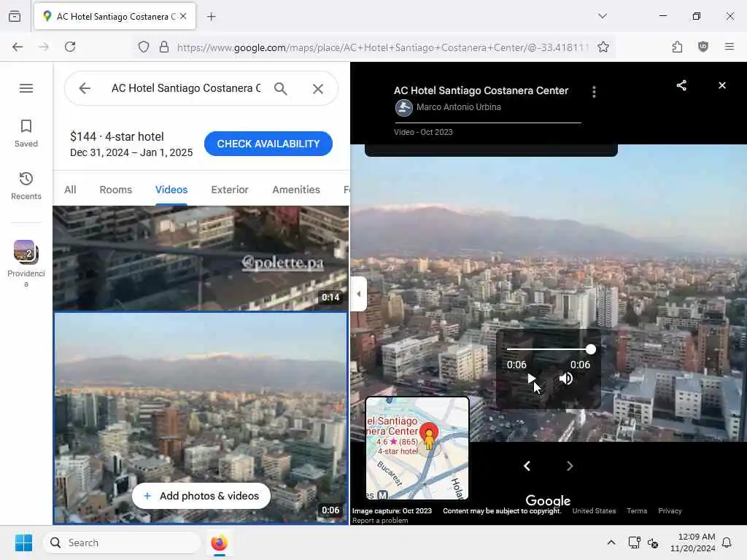
Task: Click the URL address field
Action: point(382,47)
